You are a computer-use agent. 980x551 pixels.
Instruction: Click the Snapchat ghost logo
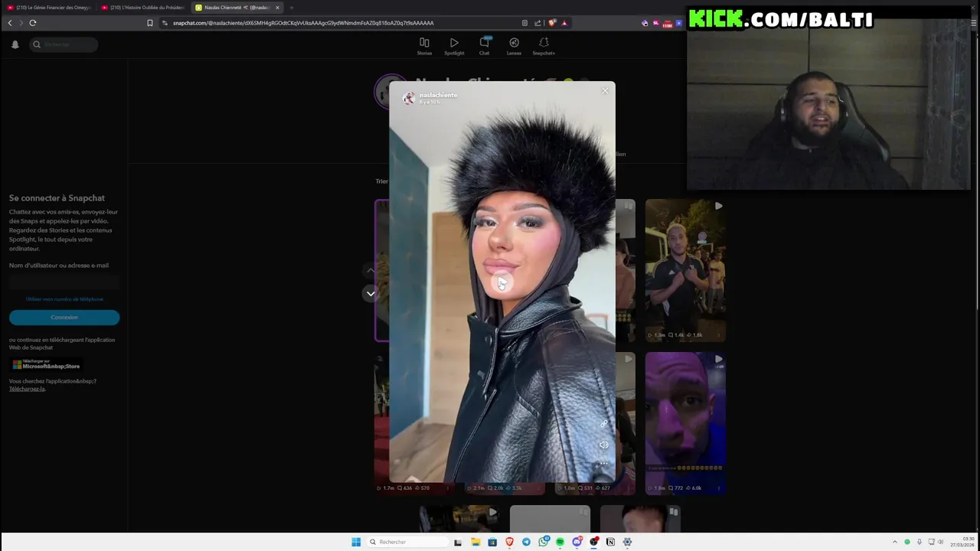(15, 44)
